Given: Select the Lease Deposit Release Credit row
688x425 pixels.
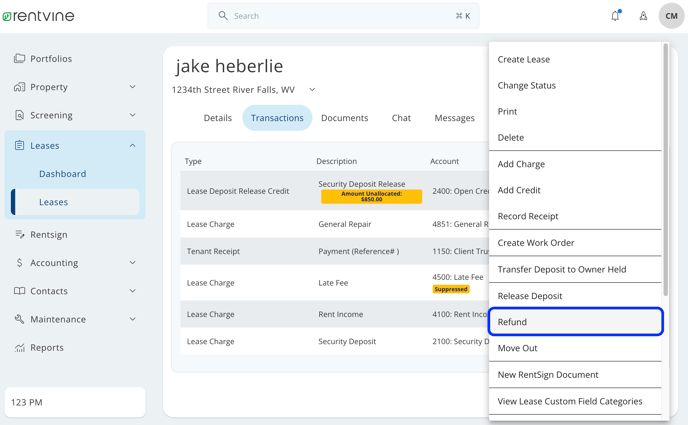Looking at the screenshot, I should (334, 191).
